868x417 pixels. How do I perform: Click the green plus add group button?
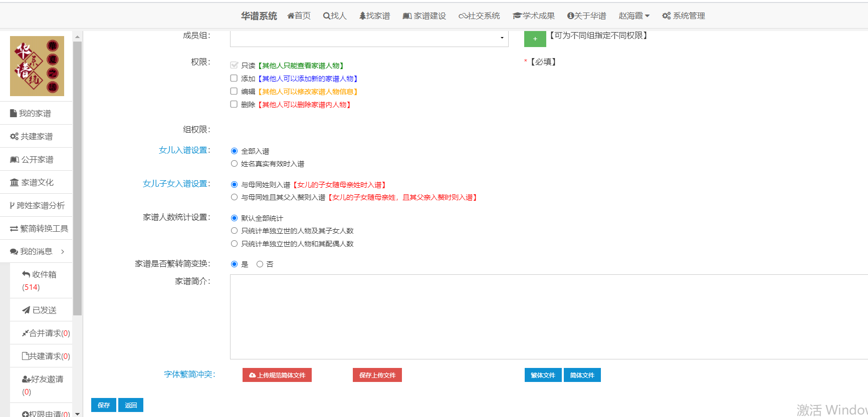(535, 39)
